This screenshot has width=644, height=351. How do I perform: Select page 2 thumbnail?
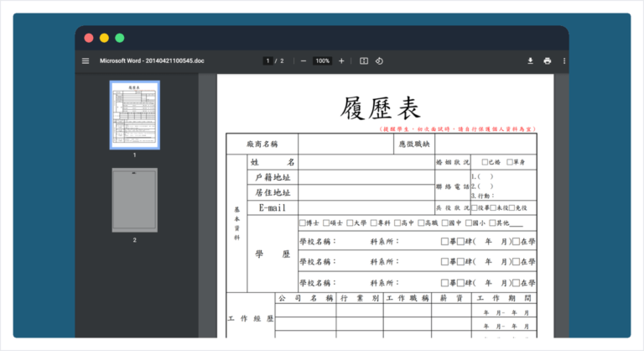(x=135, y=200)
